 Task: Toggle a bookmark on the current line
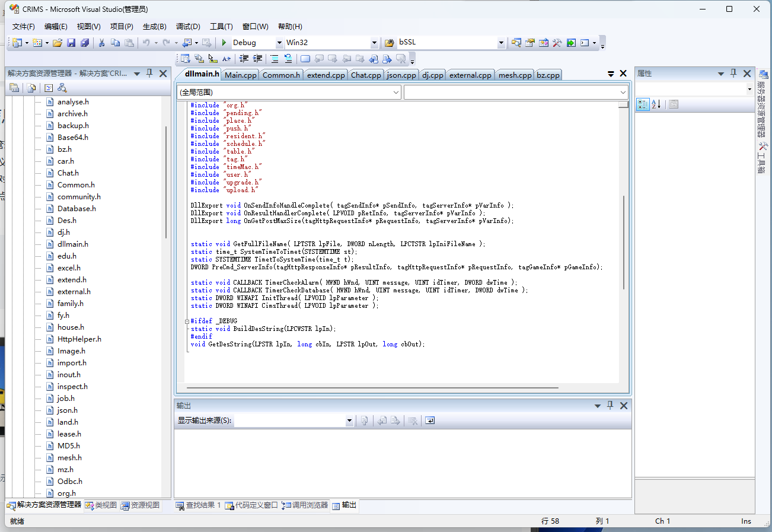(x=305, y=59)
